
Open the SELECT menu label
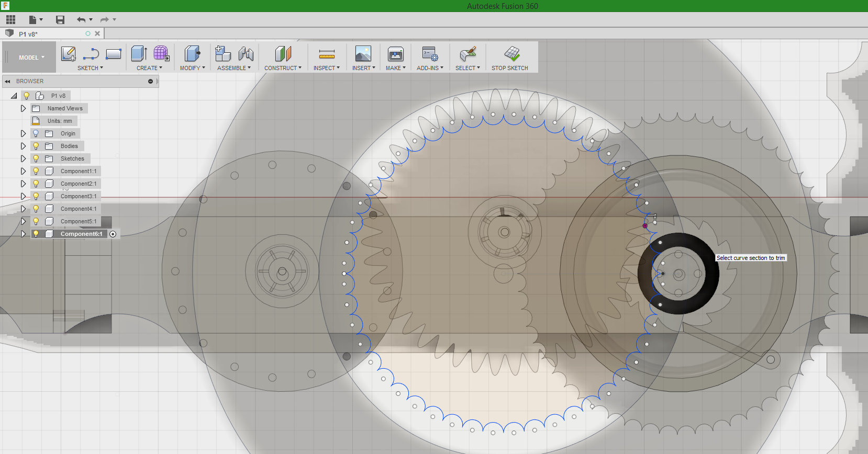point(468,68)
